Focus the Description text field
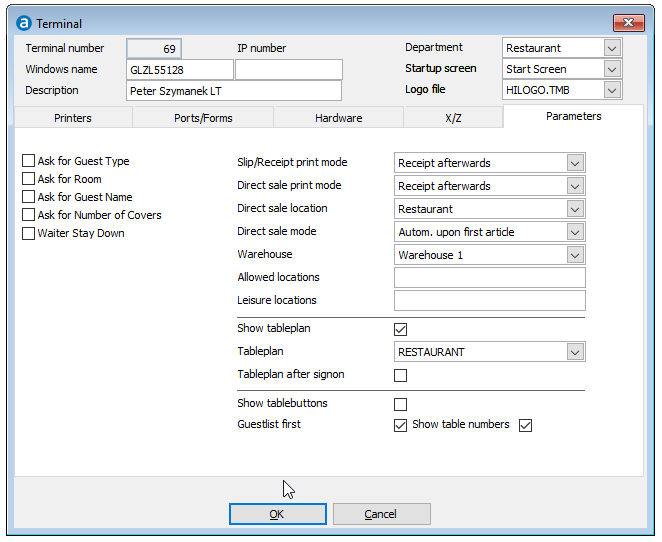The width and height of the screenshot is (662, 542). pyautogui.click(x=234, y=91)
